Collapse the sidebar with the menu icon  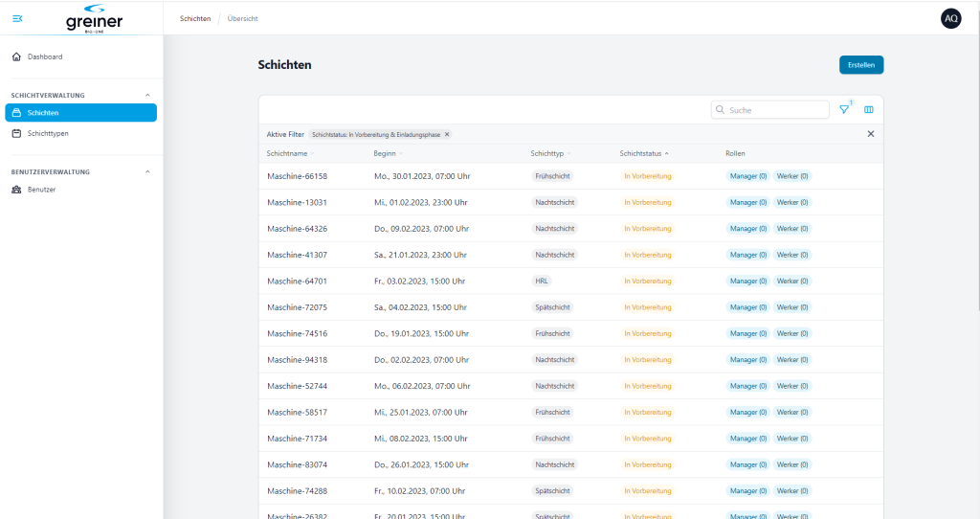click(17, 18)
